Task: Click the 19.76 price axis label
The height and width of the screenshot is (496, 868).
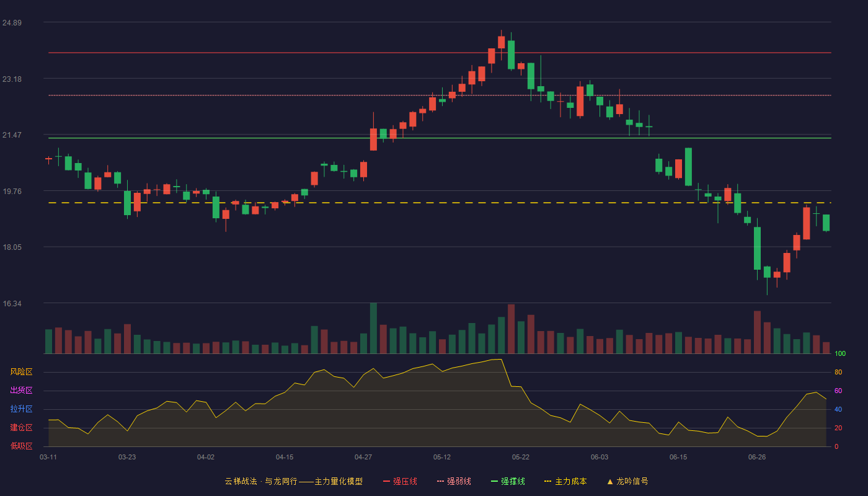Action: (x=12, y=192)
